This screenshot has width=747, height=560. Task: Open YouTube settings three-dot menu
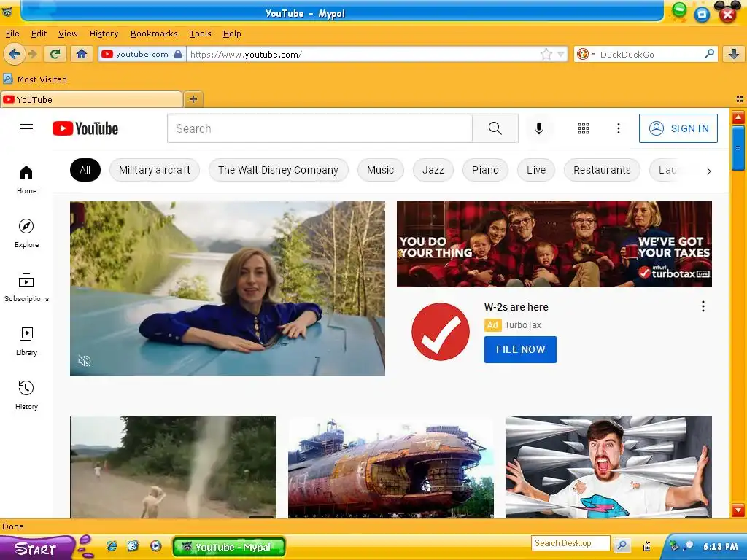pyautogui.click(x=619, y=128)
